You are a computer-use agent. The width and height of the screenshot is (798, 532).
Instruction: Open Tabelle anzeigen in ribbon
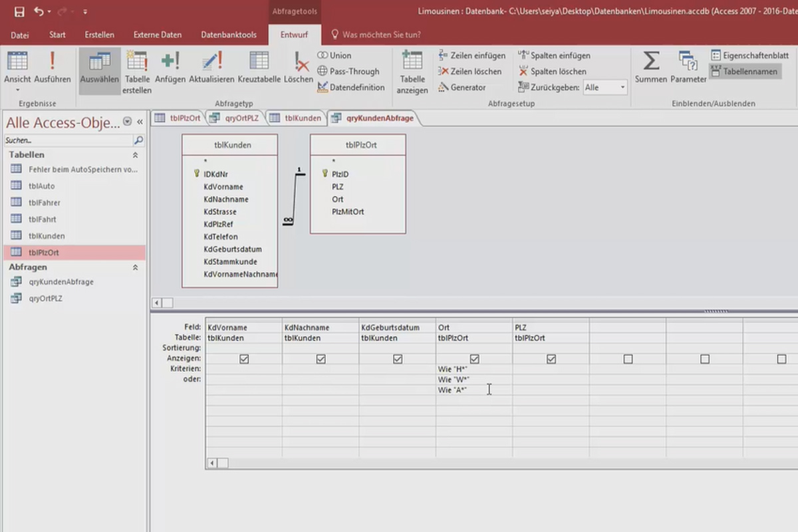coord(412,72)
